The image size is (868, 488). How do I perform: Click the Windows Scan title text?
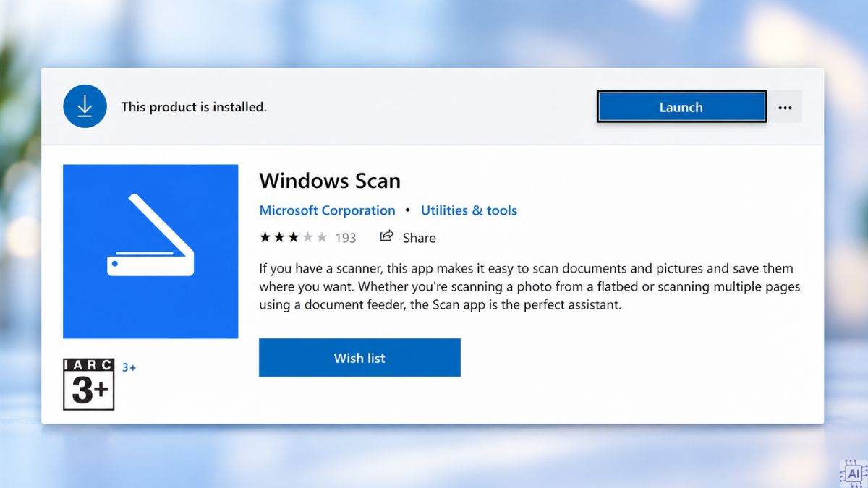click(x=330, y=180)
